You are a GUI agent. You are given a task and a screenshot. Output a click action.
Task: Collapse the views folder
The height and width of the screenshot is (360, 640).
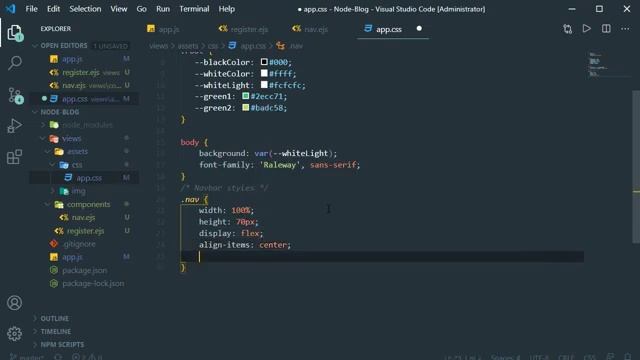click(x=71, y=139)
